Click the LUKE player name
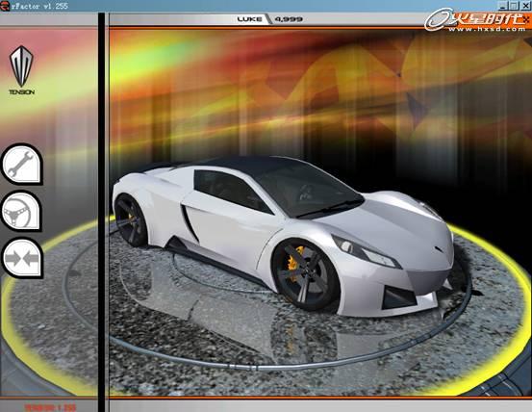The height and width of the screenshot is (412, 532). (249, 19)
